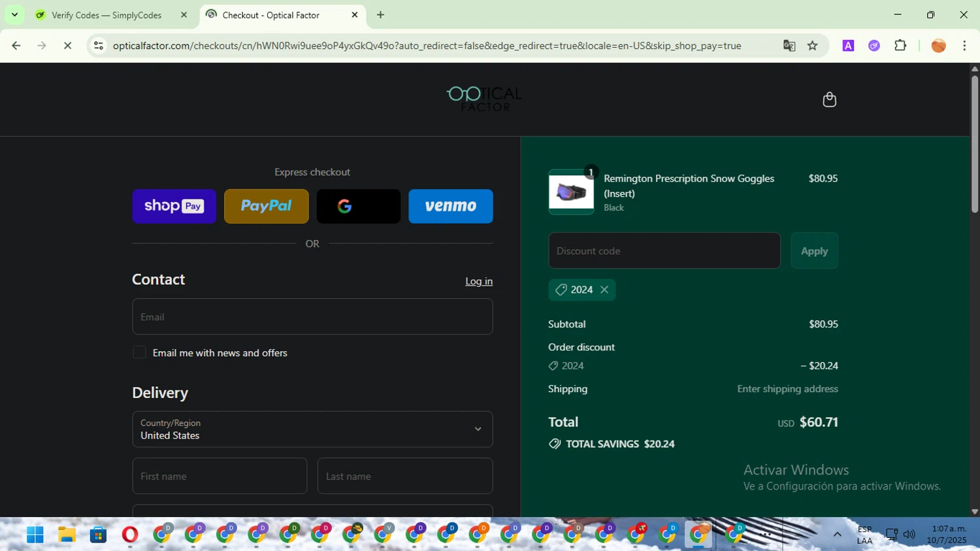
Task: Open the clock and date panel
Action: point(946,535)
